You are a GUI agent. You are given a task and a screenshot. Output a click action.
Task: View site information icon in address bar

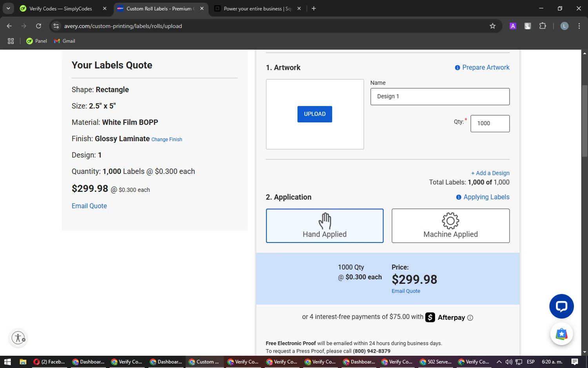point(56,26)
